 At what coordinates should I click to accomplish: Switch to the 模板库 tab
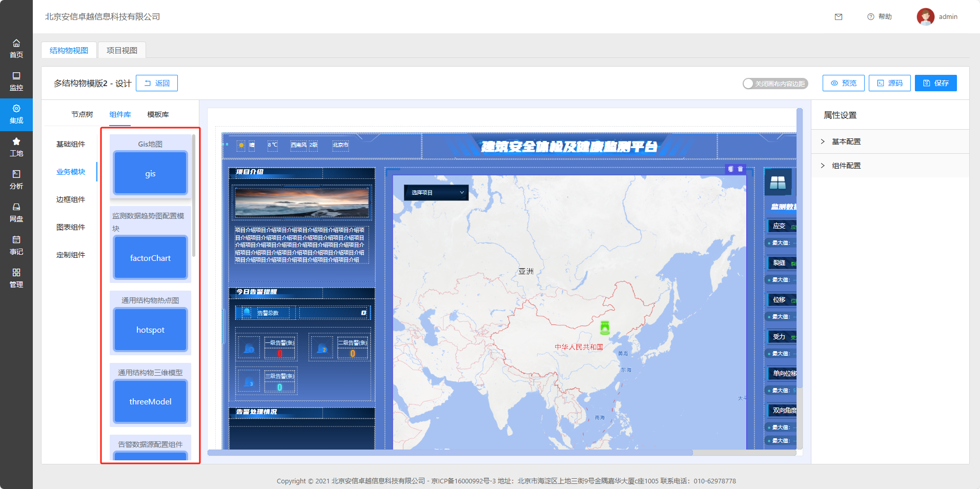pos(158,114)
